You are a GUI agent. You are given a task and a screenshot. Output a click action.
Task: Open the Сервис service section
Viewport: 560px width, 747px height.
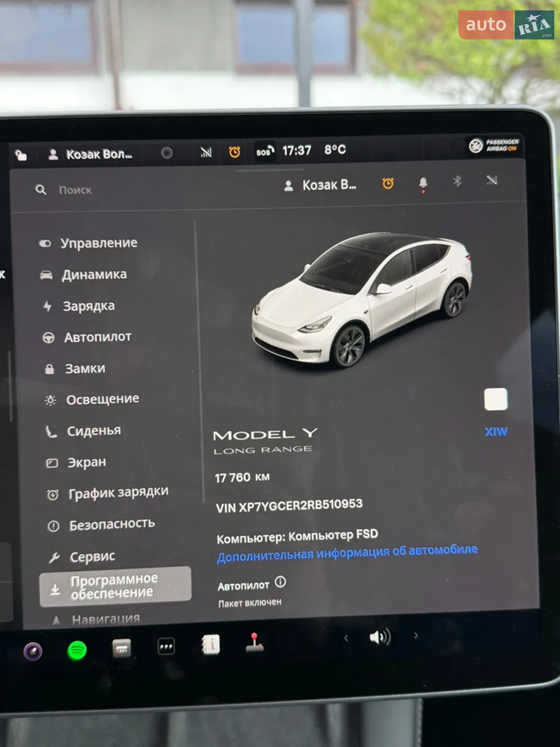(x=81, y=557)
